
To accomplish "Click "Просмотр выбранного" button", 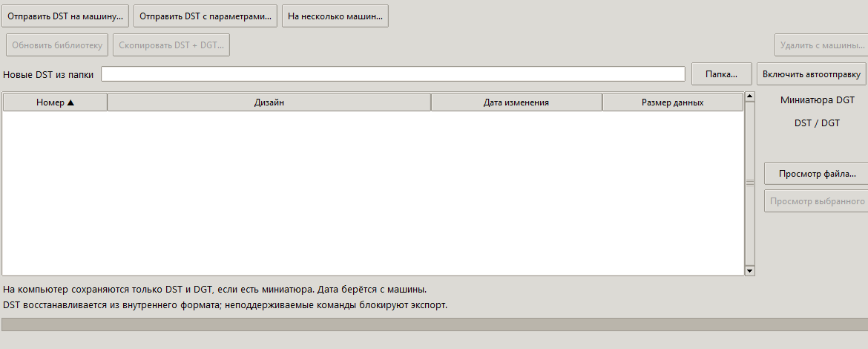I will pos(817,201).
